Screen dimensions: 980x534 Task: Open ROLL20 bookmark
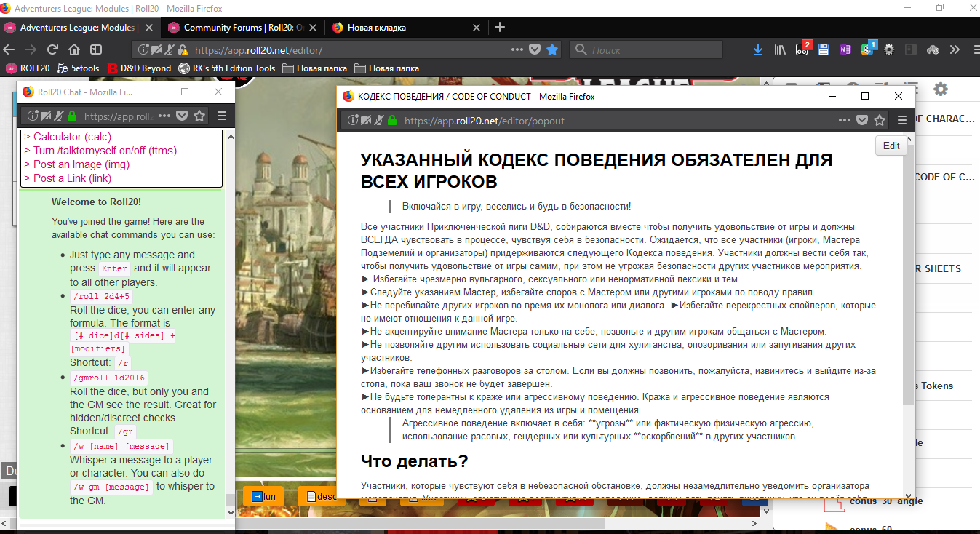(28, 68)
